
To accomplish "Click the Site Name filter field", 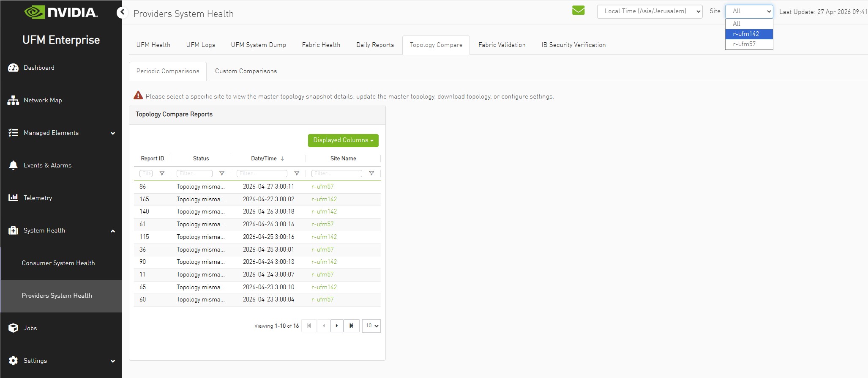I will [x=337, y=173].
